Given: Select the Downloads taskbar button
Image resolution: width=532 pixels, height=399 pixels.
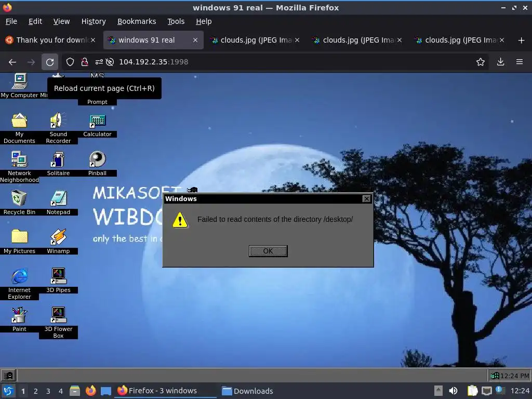Looking at the screenshot, I should (x=247, y=391).
